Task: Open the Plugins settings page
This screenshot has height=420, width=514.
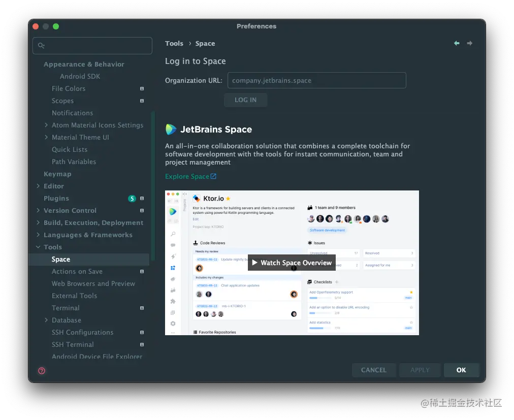Action: click(x=56, y=199)
